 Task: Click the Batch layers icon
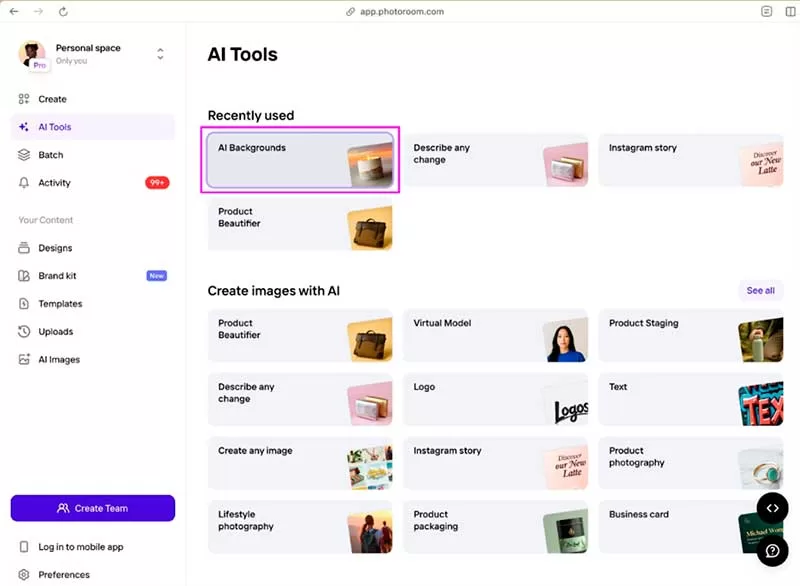click(25, 155)
